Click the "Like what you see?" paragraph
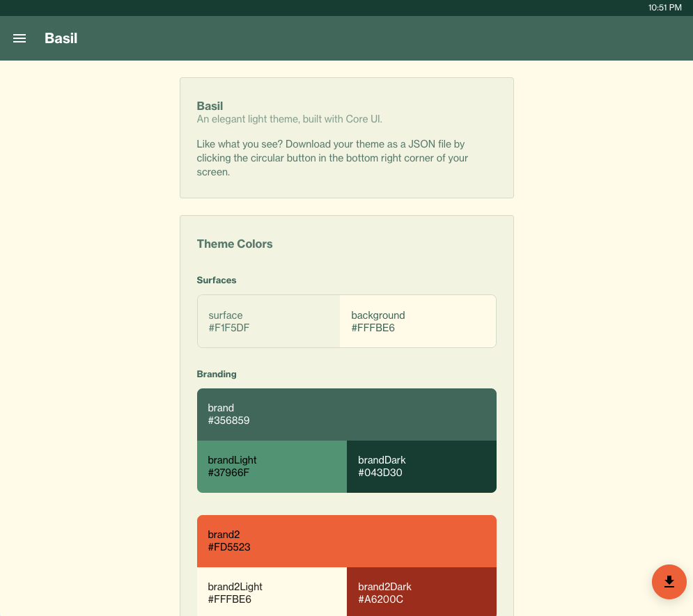693x616 pixels. coord(332,158)
